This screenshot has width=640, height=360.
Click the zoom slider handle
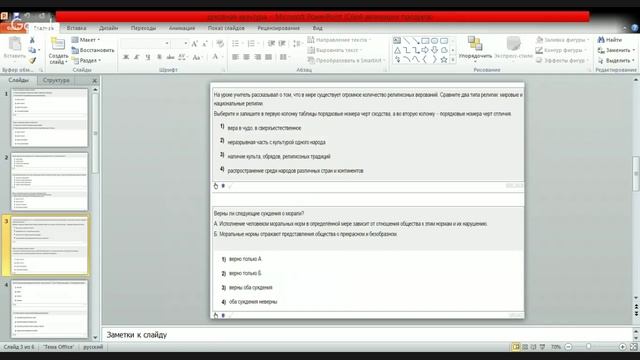tap(589, 347)
